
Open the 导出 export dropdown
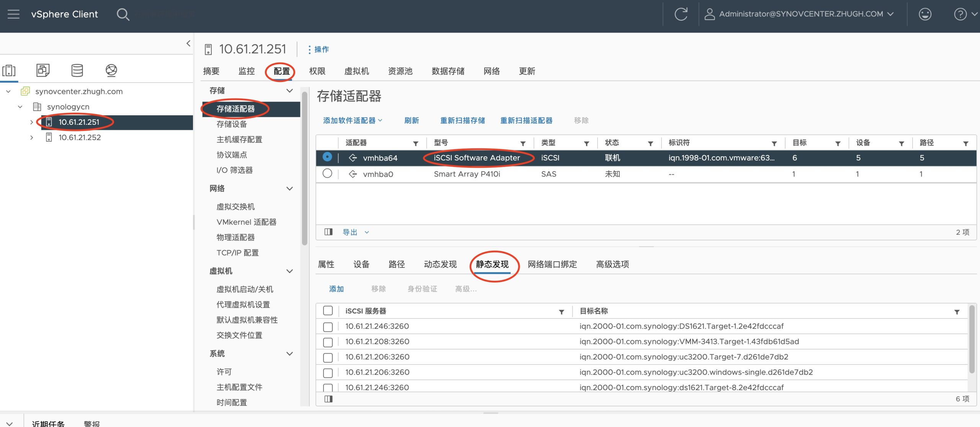click(356, 232)
